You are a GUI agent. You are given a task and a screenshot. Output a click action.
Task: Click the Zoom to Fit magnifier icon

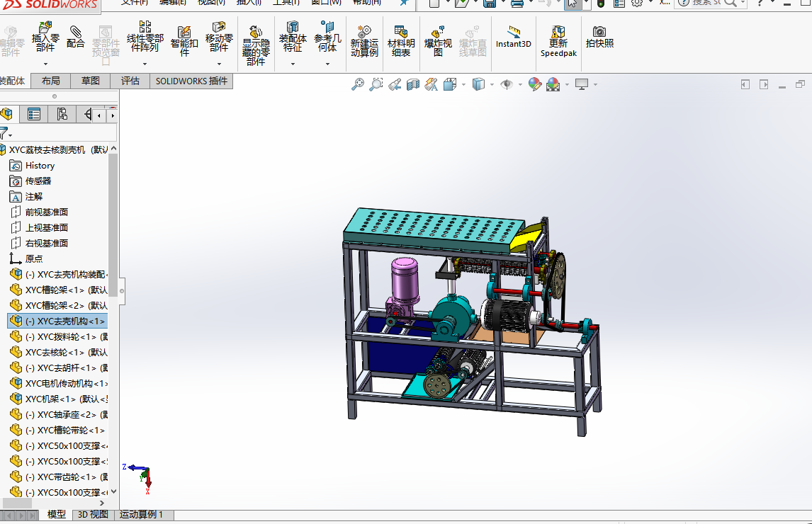point(357,84)
